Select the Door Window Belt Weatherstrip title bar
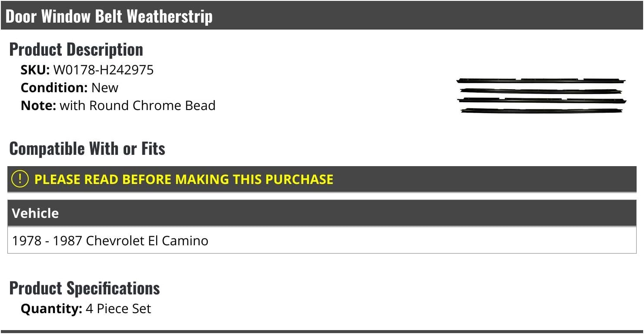644x334 pixels. click(322, 15)
